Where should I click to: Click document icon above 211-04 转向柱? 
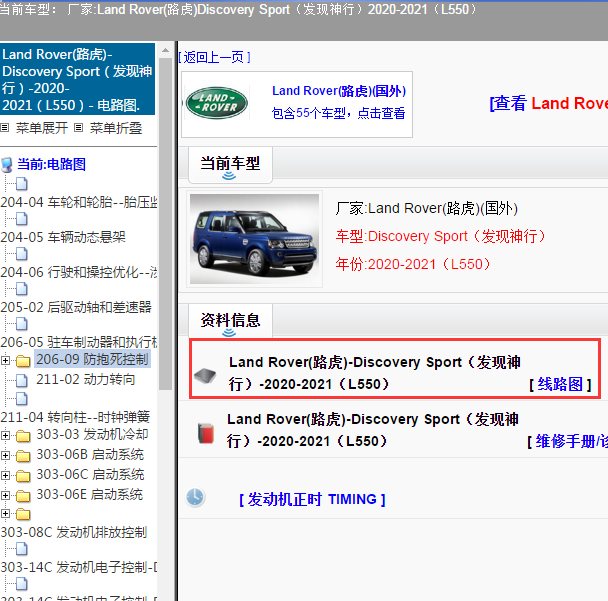point(21,399)
